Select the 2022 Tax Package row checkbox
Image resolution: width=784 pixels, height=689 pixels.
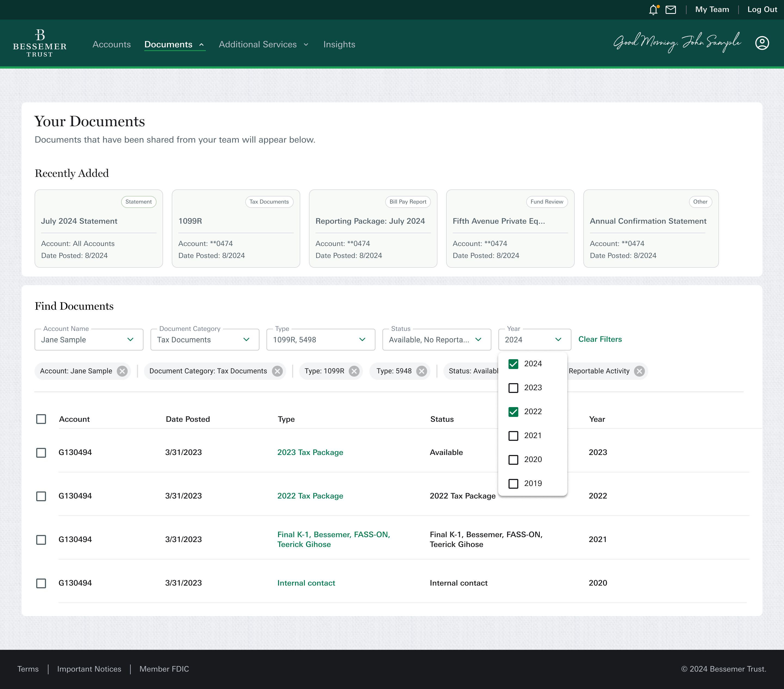tap(41, 497)
